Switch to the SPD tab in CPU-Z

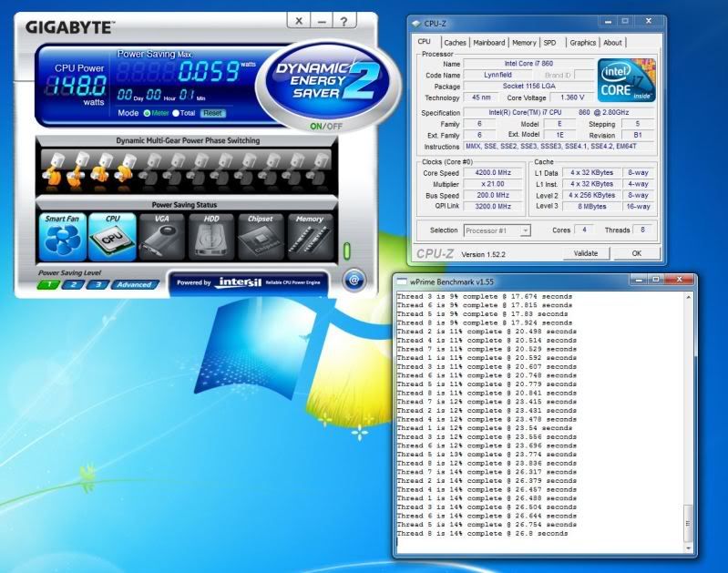click(x=549, y=43)
